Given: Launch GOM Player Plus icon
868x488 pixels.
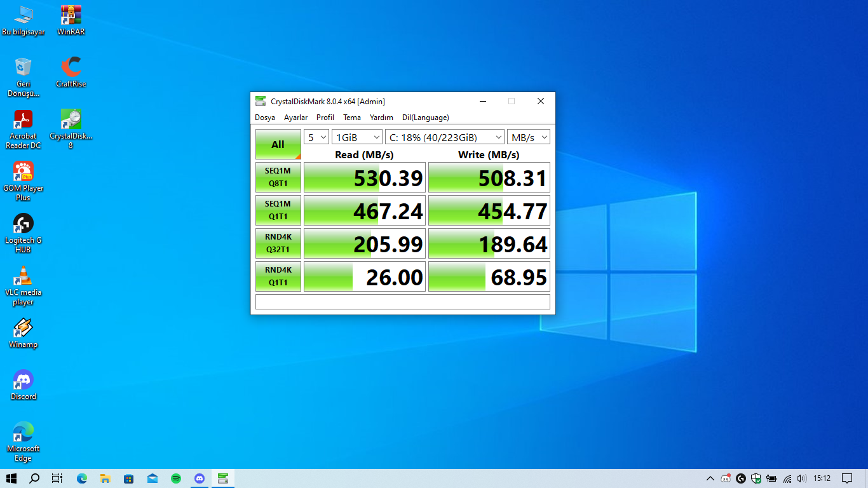Looking at the screenshot, I should [24, 181].
